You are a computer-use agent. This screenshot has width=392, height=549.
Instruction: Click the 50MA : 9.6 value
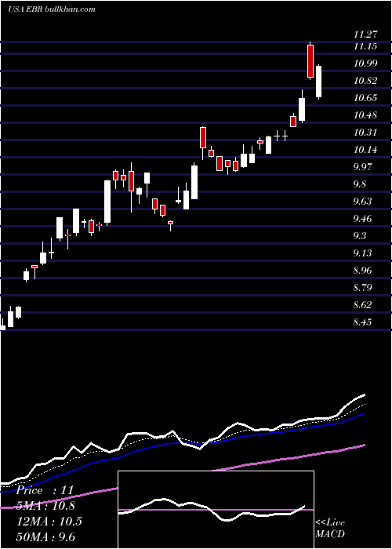(x=45, y=536)
